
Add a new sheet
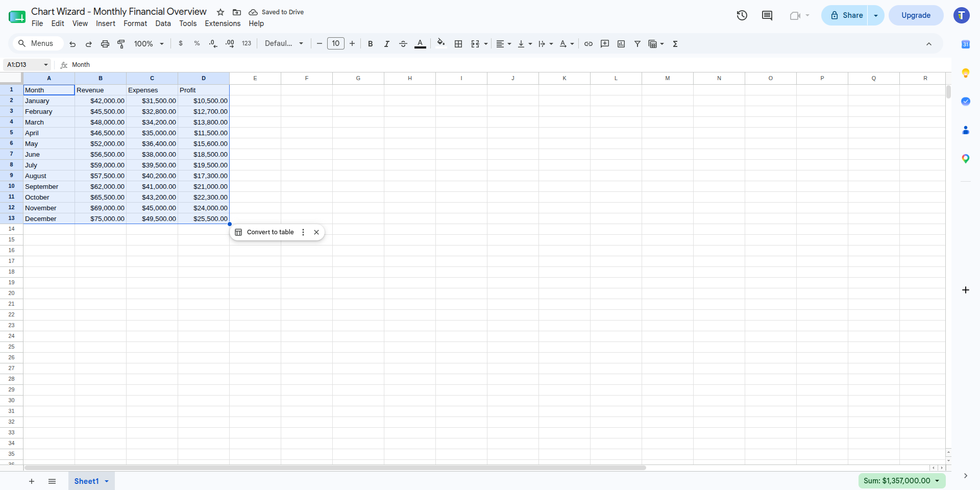pos(32,481)
